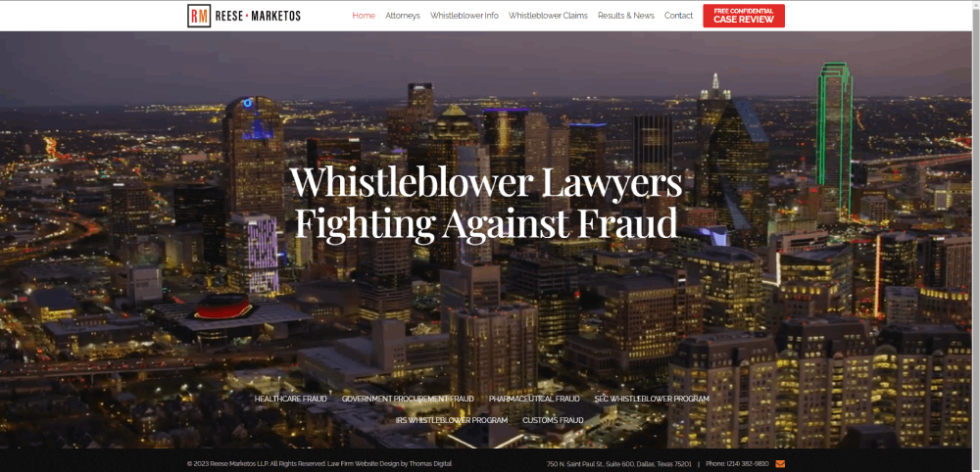
Task: Open the Contact page
Action: [678, 16]
